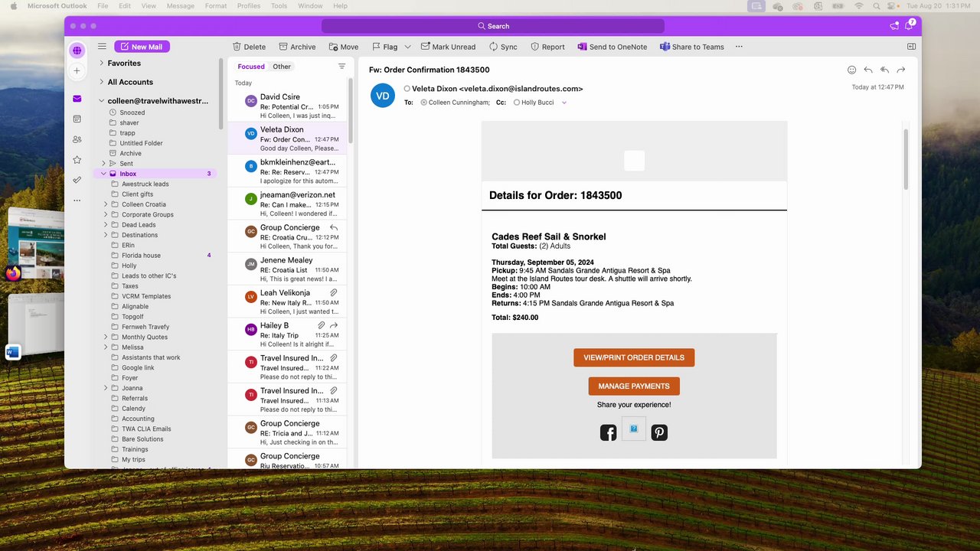Expand the Favorites section
This screenshot has height=551, width=980.
101,64
